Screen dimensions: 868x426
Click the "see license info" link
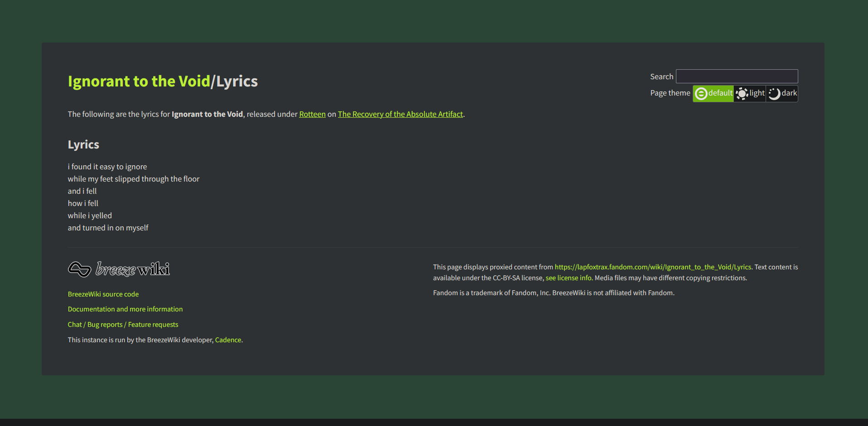(x=568, y=278)
